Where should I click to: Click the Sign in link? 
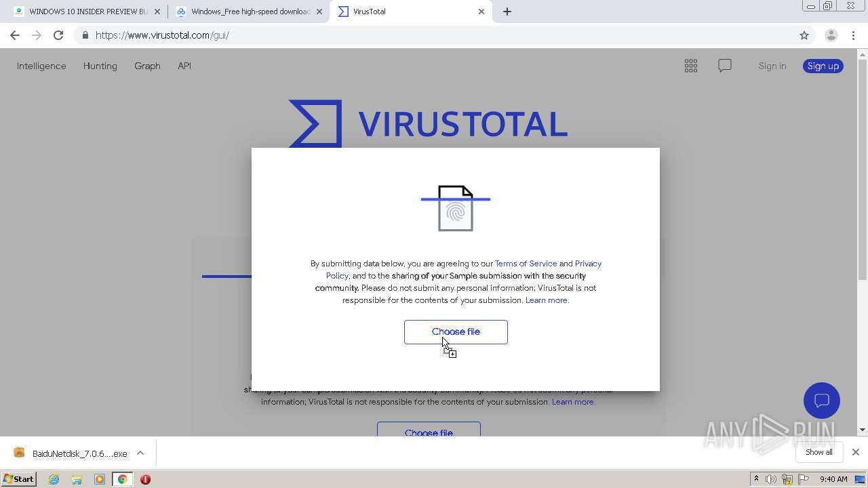click(x=772, y=66)
